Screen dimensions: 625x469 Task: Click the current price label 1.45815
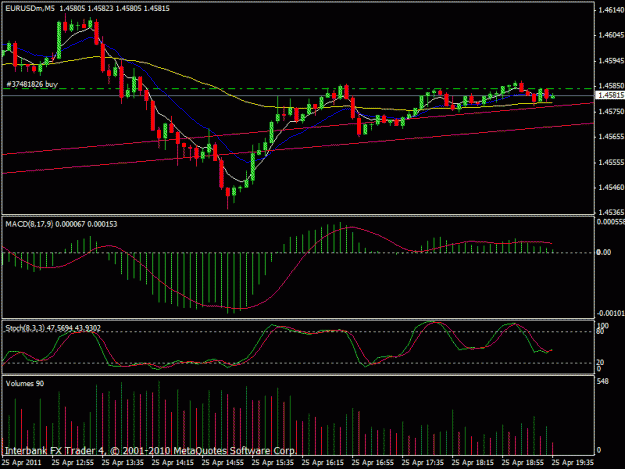pos(611,95)
